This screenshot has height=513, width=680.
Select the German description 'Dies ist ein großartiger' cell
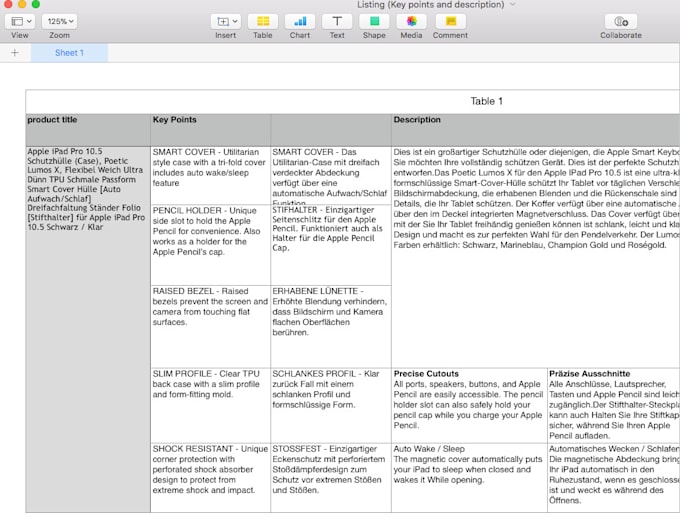click(x=536, y=257)
